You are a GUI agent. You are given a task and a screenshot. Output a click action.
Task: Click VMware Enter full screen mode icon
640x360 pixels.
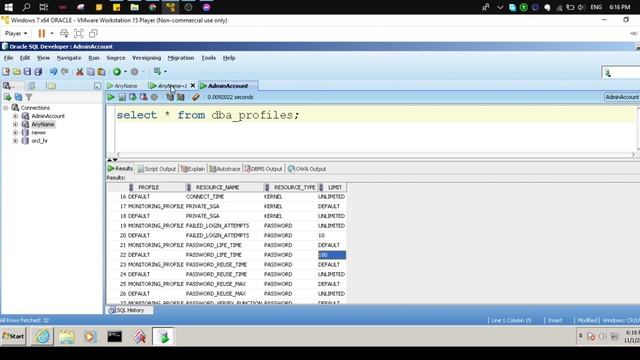(x=78, y=33)
